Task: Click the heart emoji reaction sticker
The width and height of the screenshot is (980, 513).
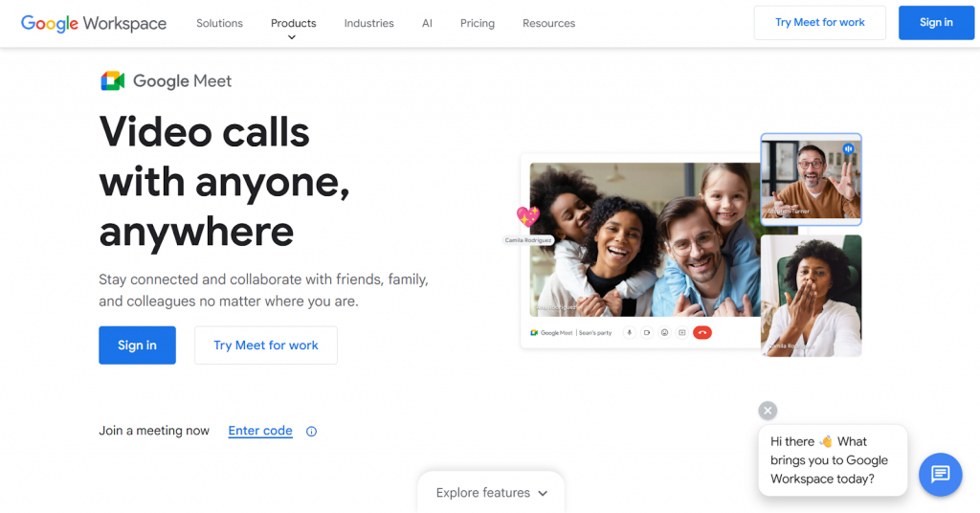Action: pyautogui.click(x=528, y=216)
